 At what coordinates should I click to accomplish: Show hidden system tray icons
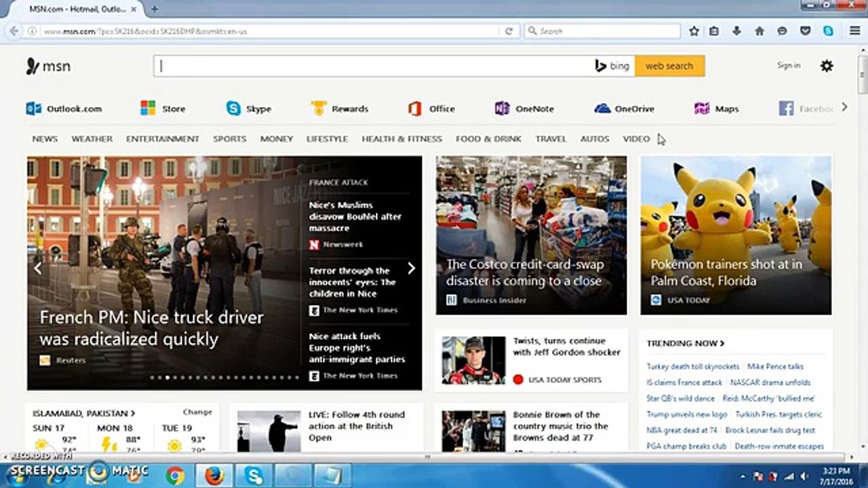[744, 476]
